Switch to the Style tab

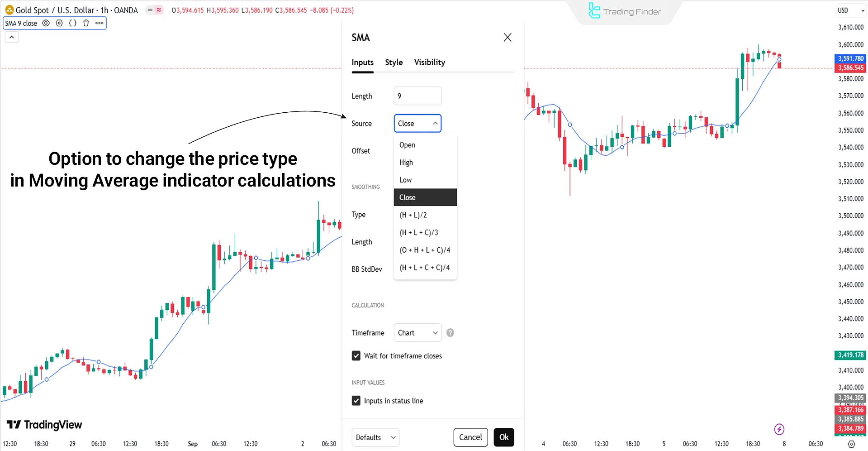click(x=394, y=62)
